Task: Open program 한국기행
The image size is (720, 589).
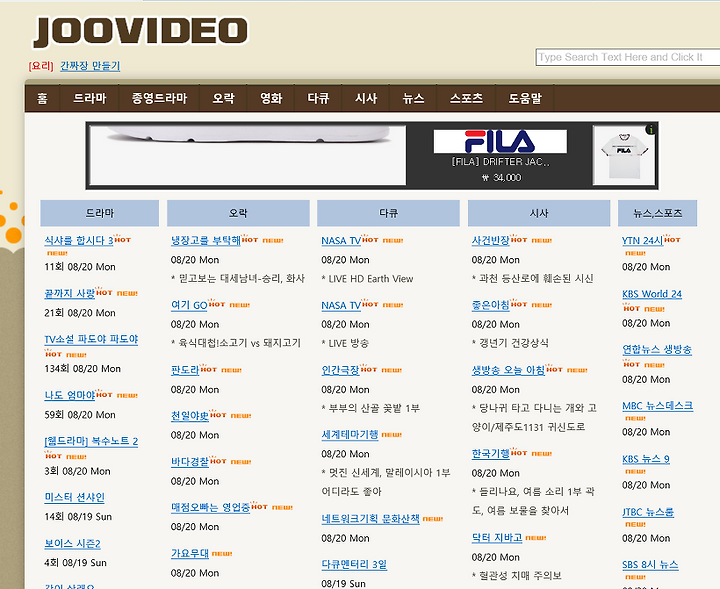Action: click(490, 454)
